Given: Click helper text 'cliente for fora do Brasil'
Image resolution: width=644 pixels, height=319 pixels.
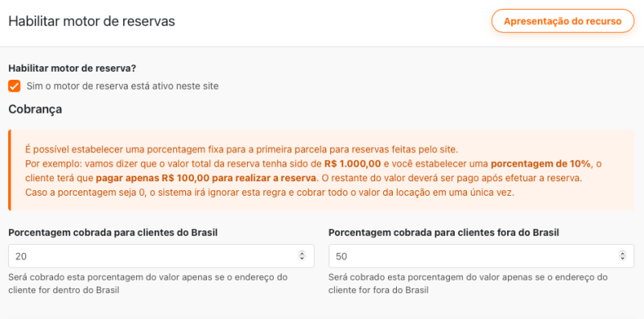Looking at the screenshot, I should 378,290.
